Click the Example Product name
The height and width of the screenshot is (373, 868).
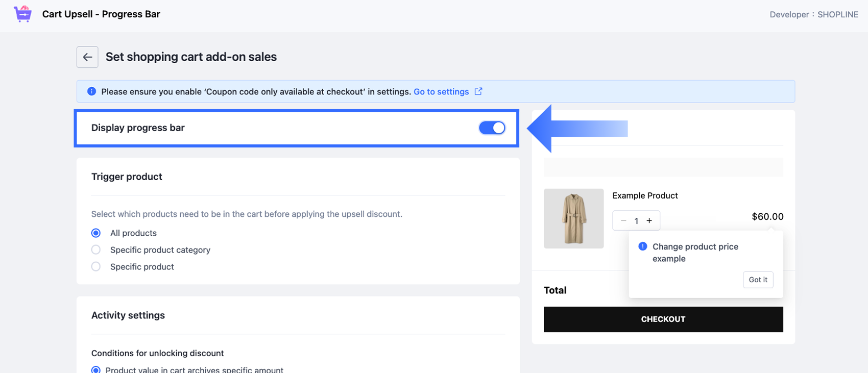[645, 195]
